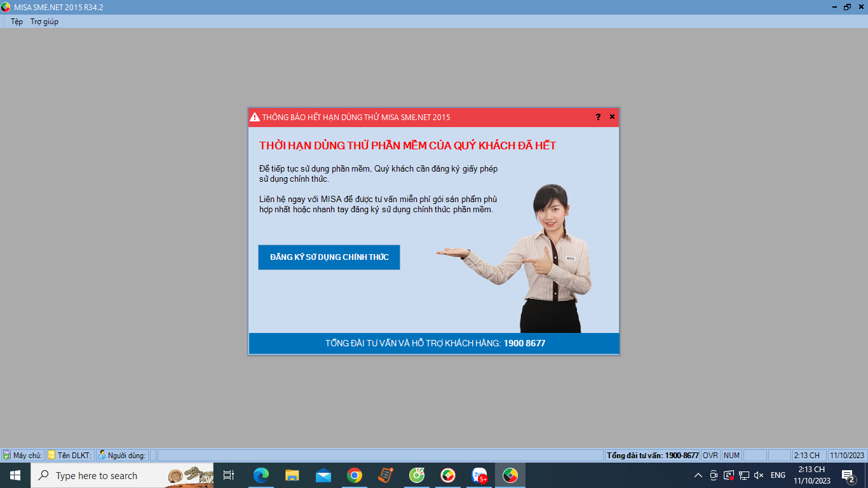
Task: Click the Tên DLKT database icon
Action: tap(51, 455)
